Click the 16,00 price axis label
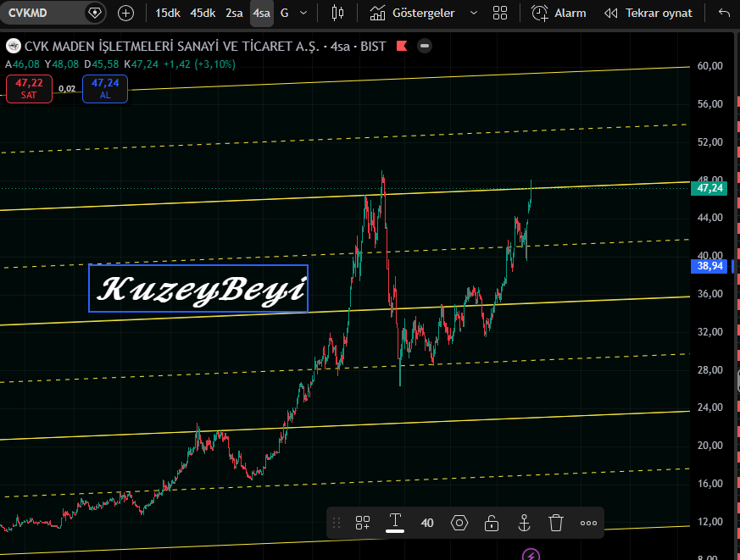This screenshot has height=560, width=740. tap(709, 483)
